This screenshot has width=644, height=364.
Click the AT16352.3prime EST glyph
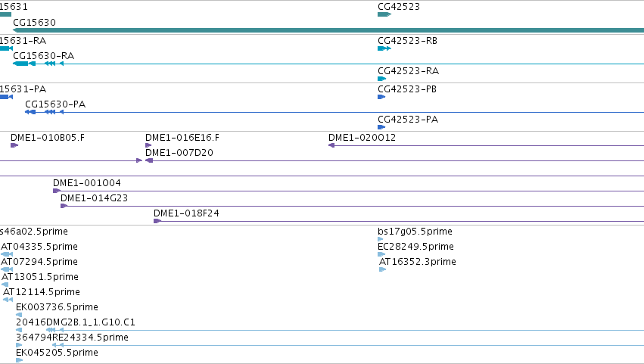tap(382, 269)
